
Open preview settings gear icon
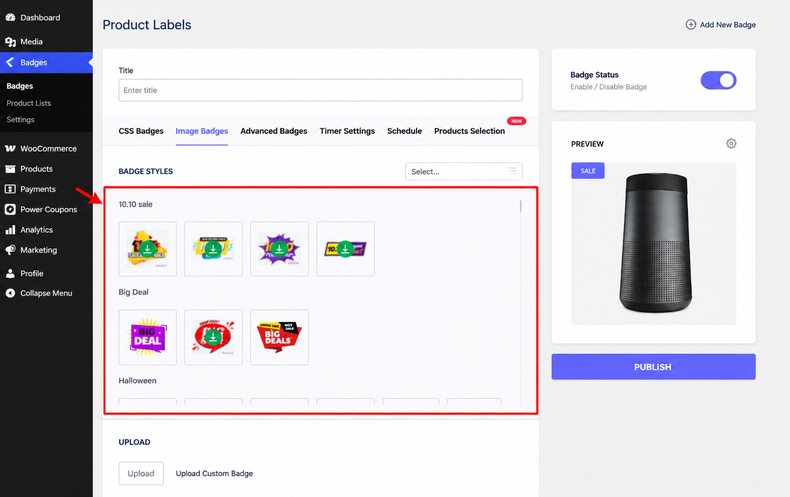click(x=731, y=144)
